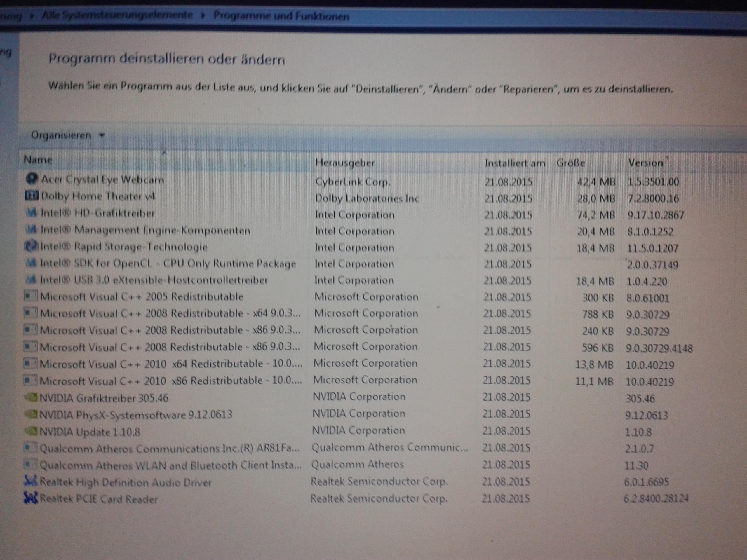The height and width of the screenshot is (560, 747).
Task: Click the Acer Crystal Eye Webcam icon
Action: tap(32, 179)
